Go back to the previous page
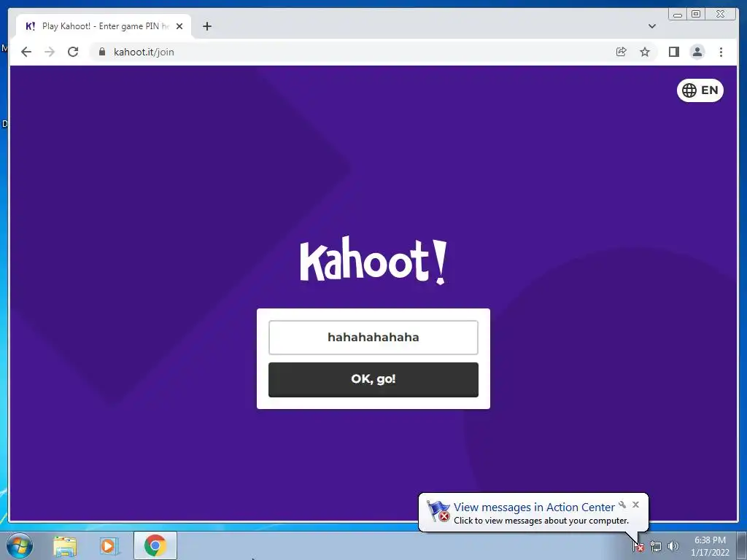Image resolution: width=747 pixels, height=560 pixels. [26, 52]
